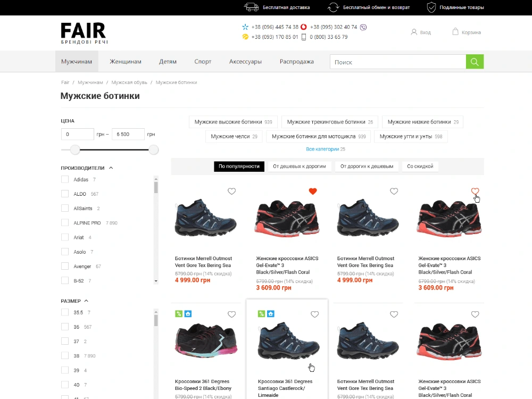Click the Kyivstar star icon by phone numbers
532x399 pixels.
pos(245,27)
